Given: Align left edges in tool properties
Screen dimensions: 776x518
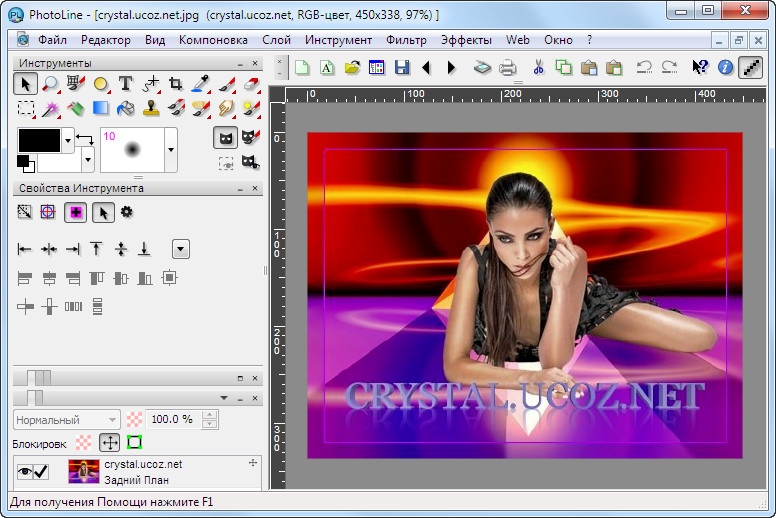Looking at the screenshot, I should click(24, 249).
